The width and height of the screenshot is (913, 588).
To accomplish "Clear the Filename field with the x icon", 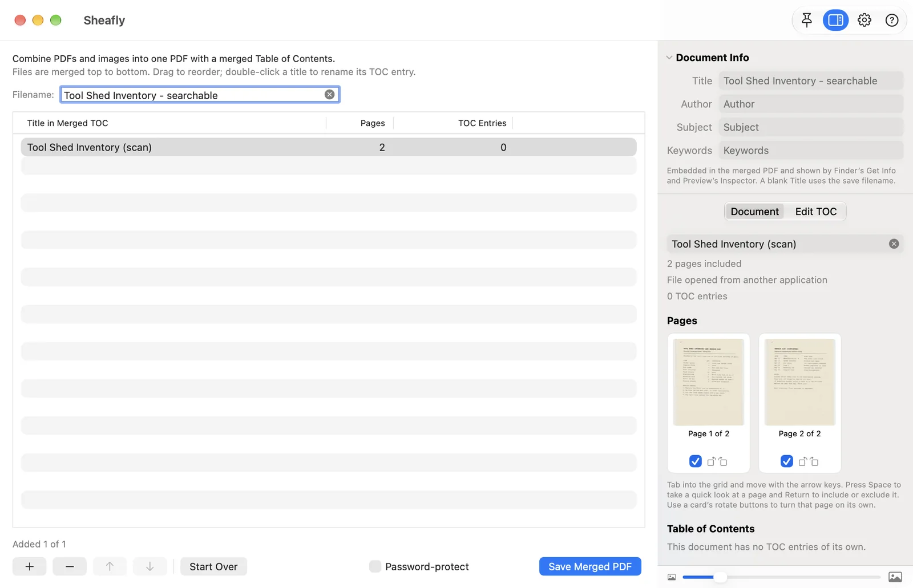I will click(x=330, y=95).
